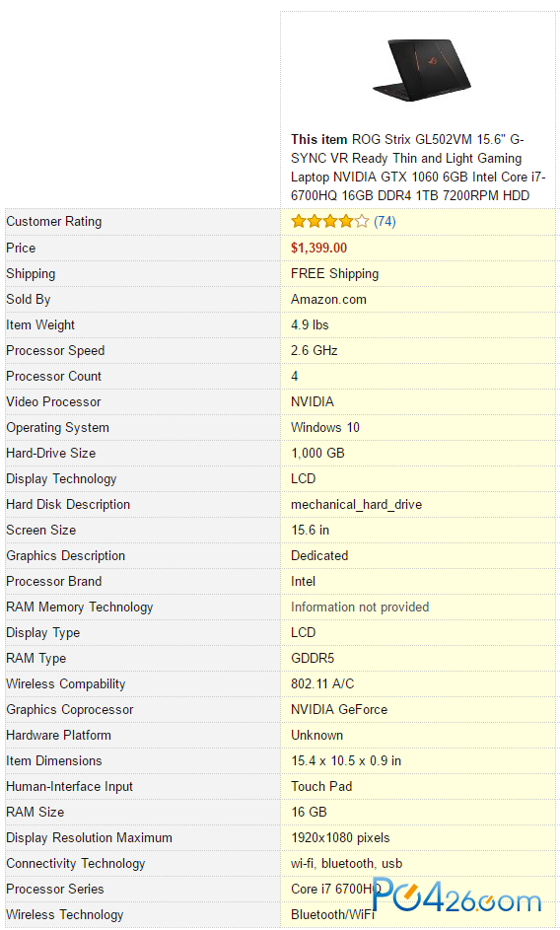Open the 74 customer reviews link
Image resolution: width=560 pixels, height=930 pixels.
pyautogui.click(x=385, y=222)
